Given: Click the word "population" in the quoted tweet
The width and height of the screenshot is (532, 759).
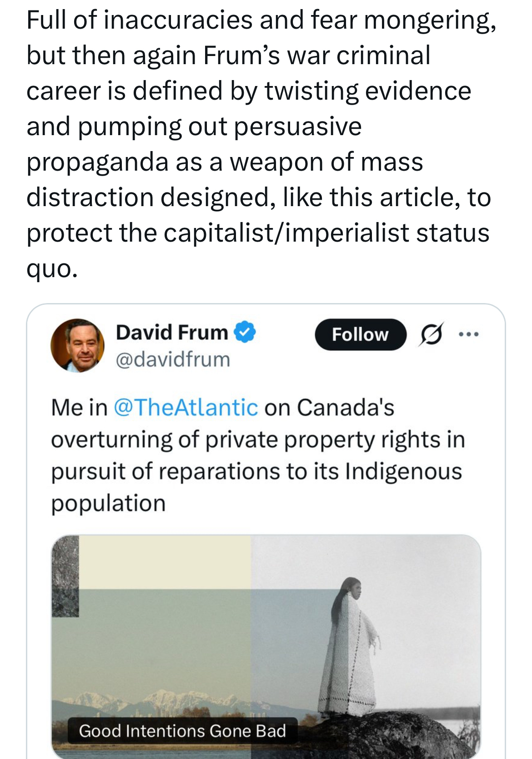Looking at the screenshot, I should tap(108, 503).
